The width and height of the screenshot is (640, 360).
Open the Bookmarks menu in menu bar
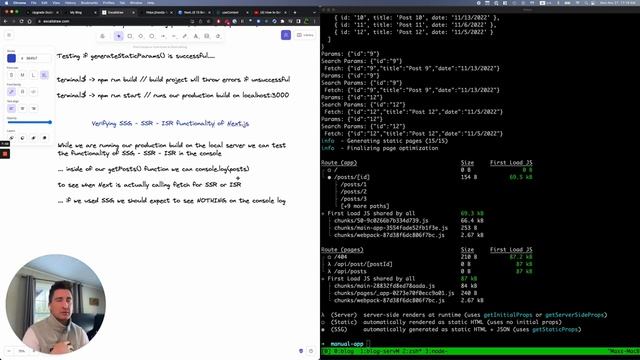[89, 3]
